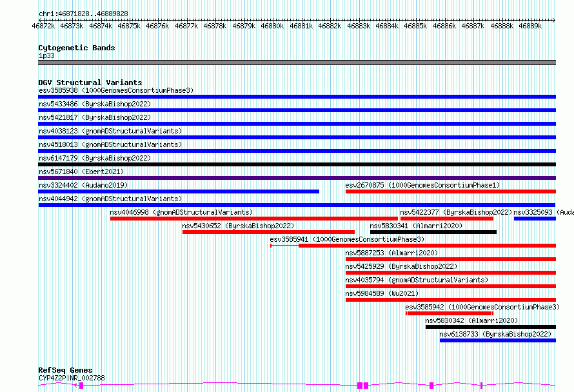Click the 1p33 band label
The width and height of the screenshot is (574, 392).
click(46, 55)
